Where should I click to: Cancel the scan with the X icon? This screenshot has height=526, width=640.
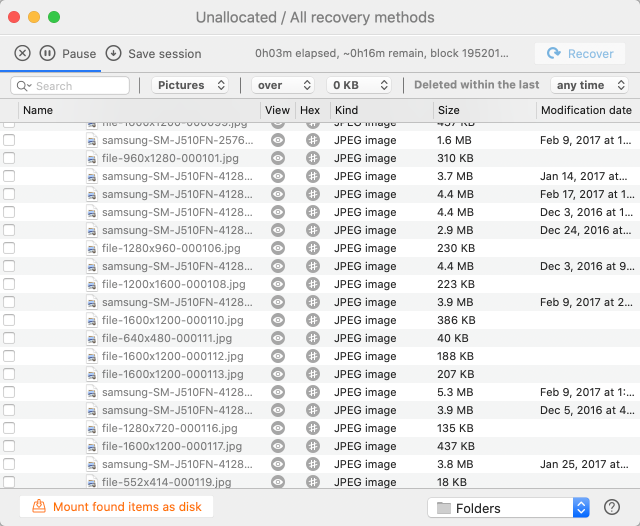click(22, 53)
